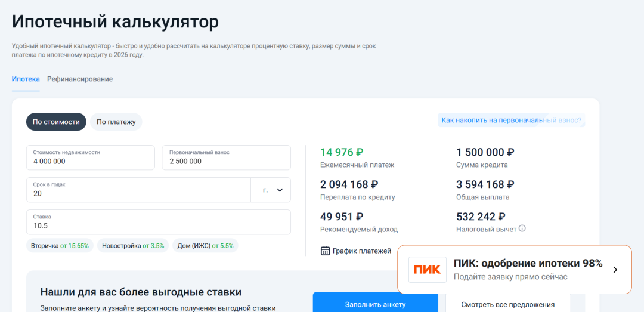644x312 pixels.
Task: Click the loan amount 1 500 000 ₽
Action: [x=485, y=152]
